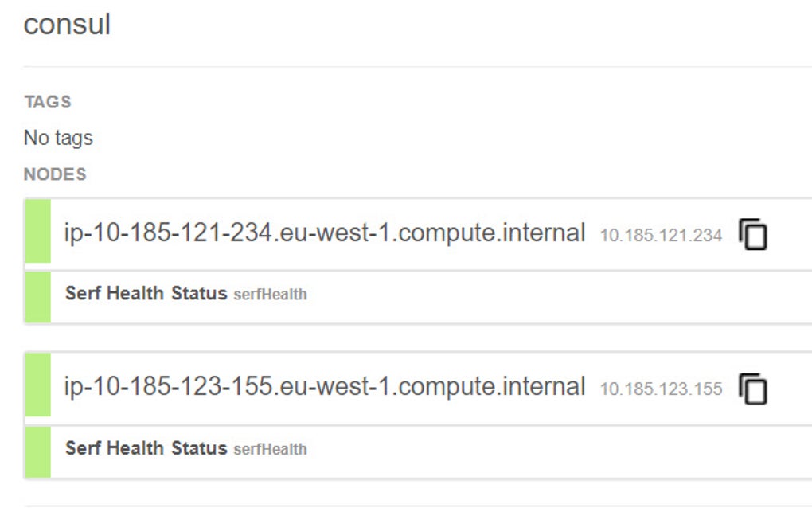
Task: Click the TAGS section label
Action: (x=48, y=103)
